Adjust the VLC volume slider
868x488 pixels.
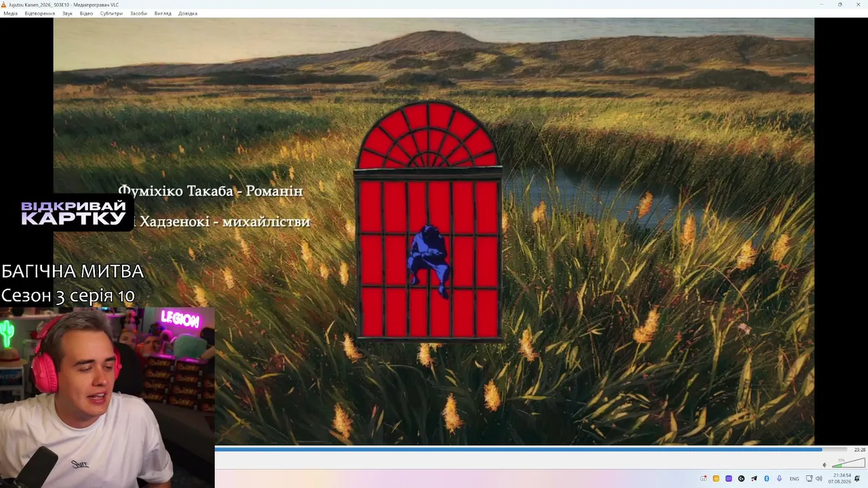pos(848,464)
